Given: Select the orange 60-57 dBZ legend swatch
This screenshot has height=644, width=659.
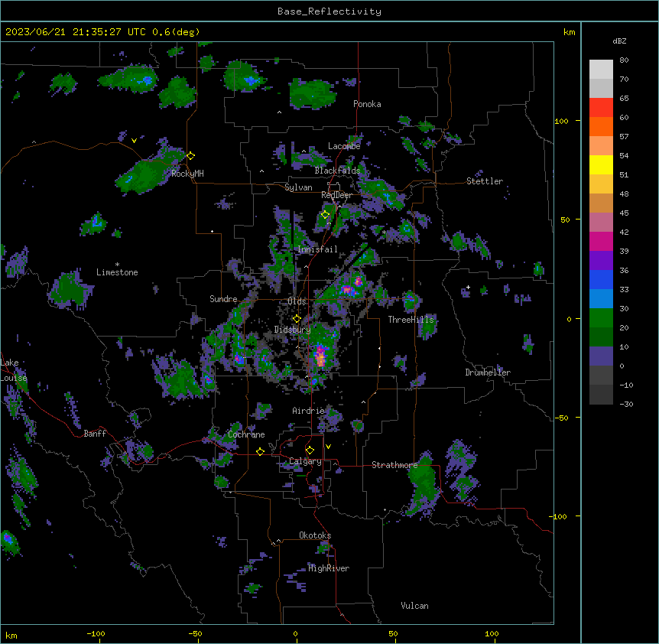Looking at the screenshot, I should tap(601, 126).
